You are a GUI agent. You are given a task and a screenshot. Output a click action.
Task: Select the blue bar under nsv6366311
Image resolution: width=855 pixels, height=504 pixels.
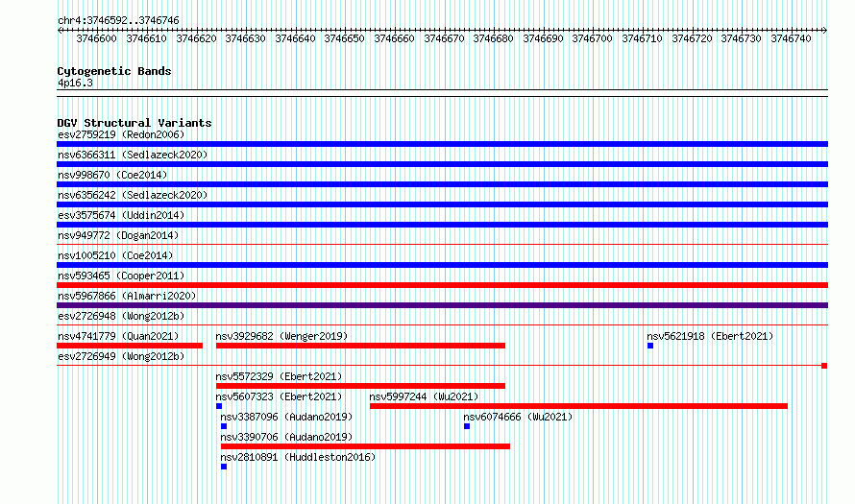442,164
